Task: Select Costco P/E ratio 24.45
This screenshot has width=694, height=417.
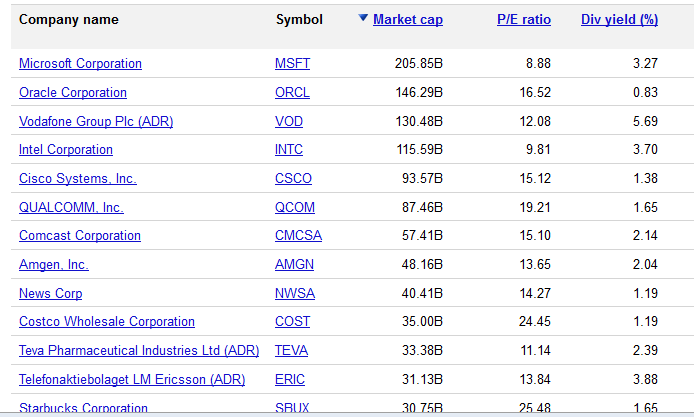Action: pos(535,321)
